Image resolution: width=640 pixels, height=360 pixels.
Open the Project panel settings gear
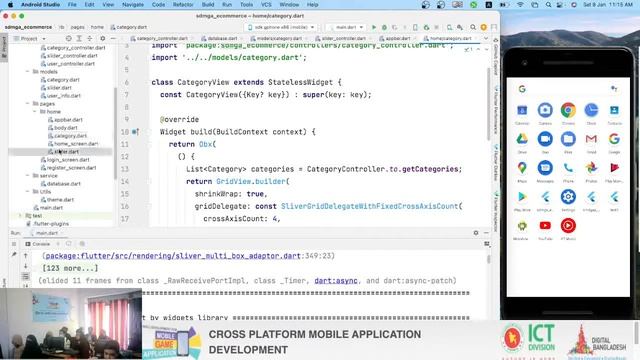[x=102, y=38]
